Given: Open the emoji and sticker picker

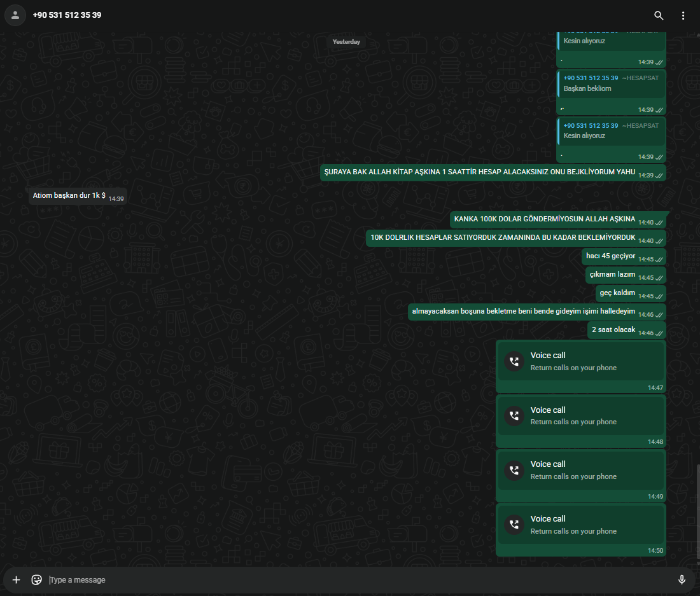Looking at the screenshot, I should tap(37, 579).
